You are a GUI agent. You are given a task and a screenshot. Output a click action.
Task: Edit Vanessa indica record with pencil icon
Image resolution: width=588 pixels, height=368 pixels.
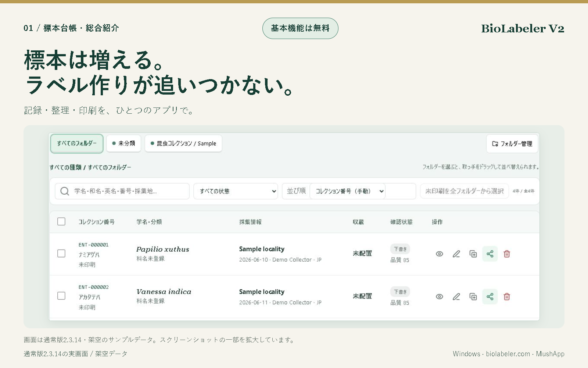coord(456,297)
